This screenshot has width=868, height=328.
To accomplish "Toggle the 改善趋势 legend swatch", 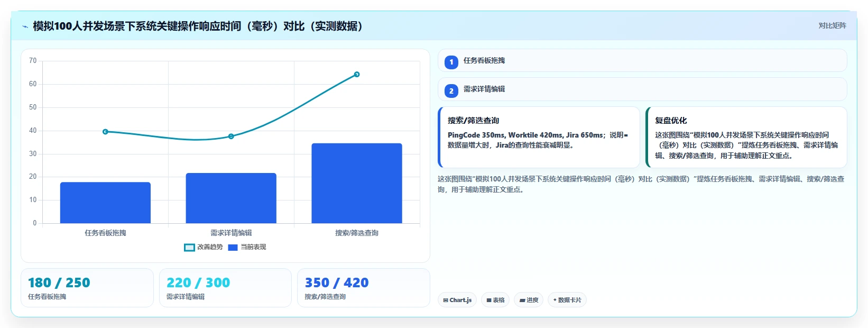I will coord(189,247).
